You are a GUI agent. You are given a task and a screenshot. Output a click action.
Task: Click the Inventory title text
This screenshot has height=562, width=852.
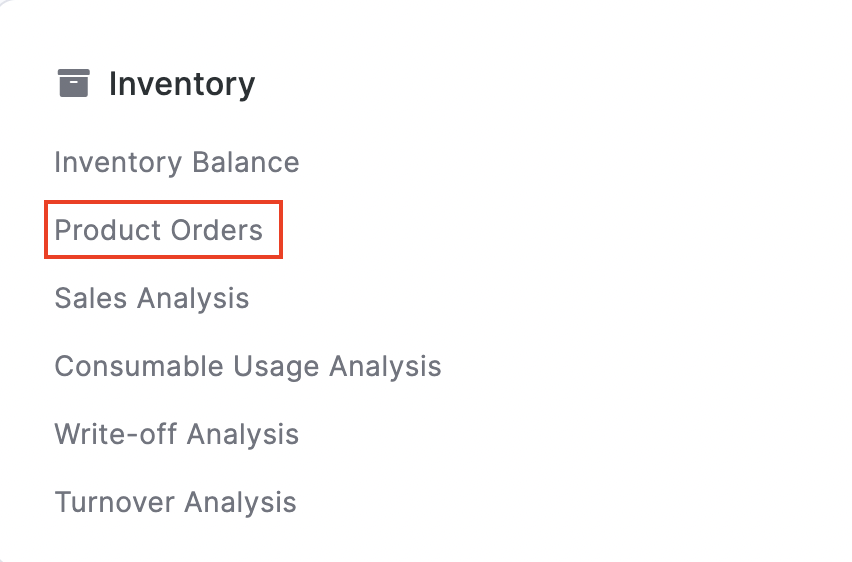tap(181, 84)
